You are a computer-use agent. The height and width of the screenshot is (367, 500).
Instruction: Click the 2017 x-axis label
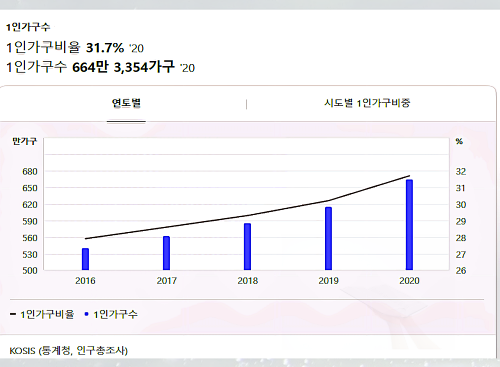click(167, 281)
